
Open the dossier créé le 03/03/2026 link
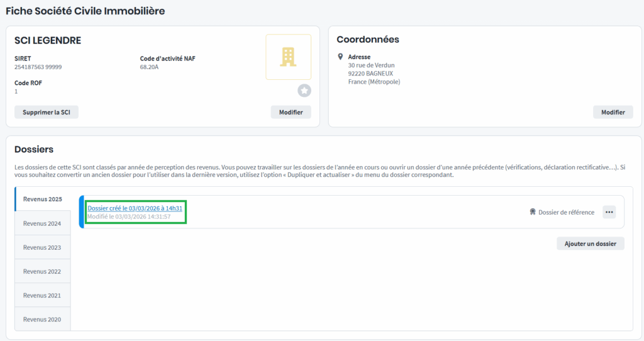click(135, 208)
